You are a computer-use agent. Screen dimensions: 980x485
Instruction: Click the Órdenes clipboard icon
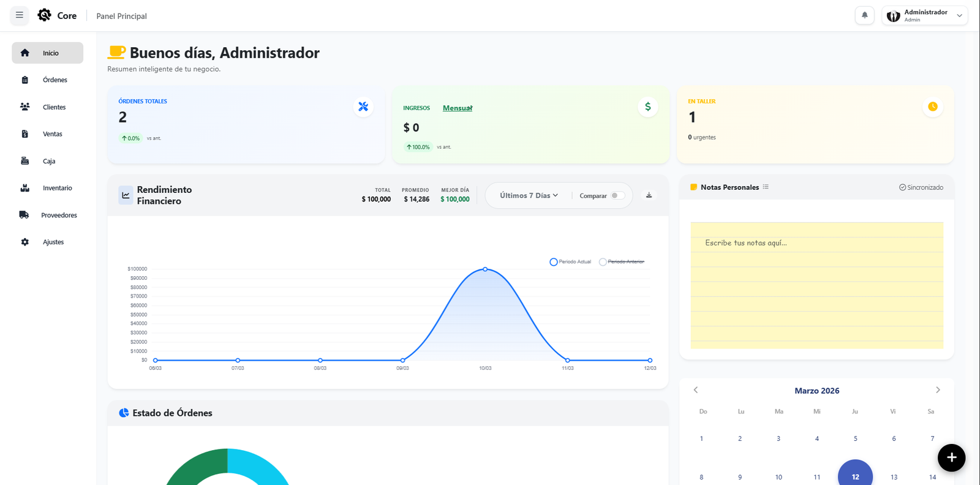25,80
